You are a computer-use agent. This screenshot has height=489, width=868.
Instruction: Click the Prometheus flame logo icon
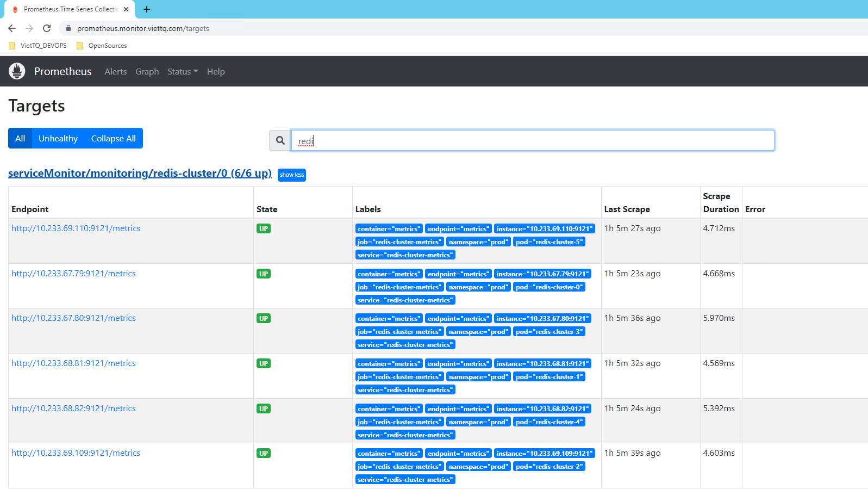17,71
